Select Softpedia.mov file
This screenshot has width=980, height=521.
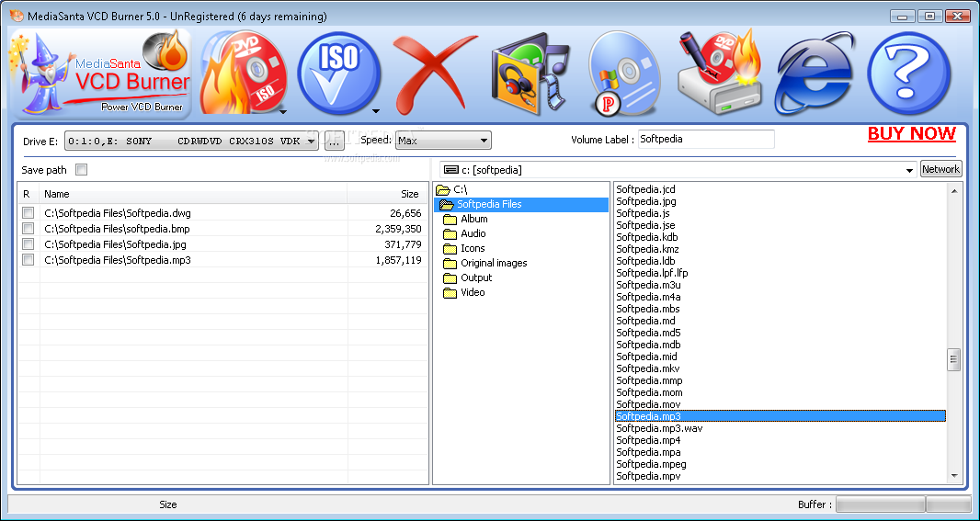point(648,404)
